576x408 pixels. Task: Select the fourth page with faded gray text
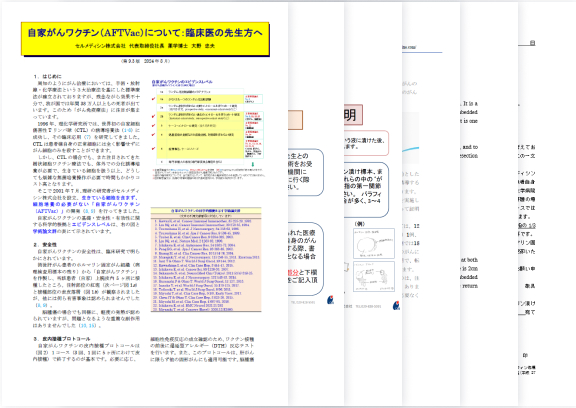point(431,204)
